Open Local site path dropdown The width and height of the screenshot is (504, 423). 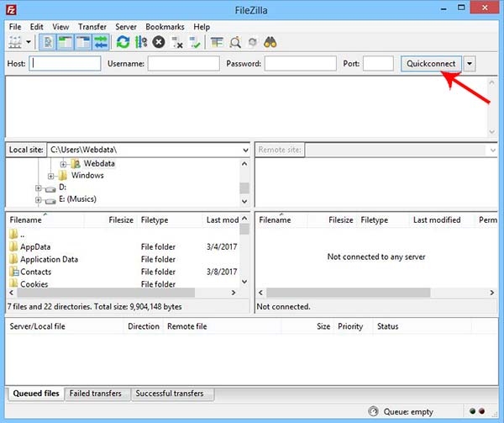pos(245,150)
